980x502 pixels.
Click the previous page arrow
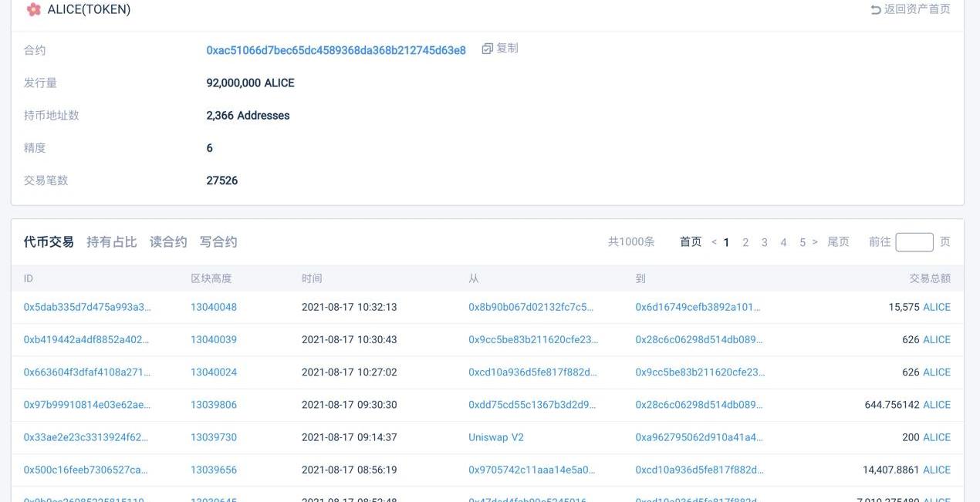coord(714,242)
